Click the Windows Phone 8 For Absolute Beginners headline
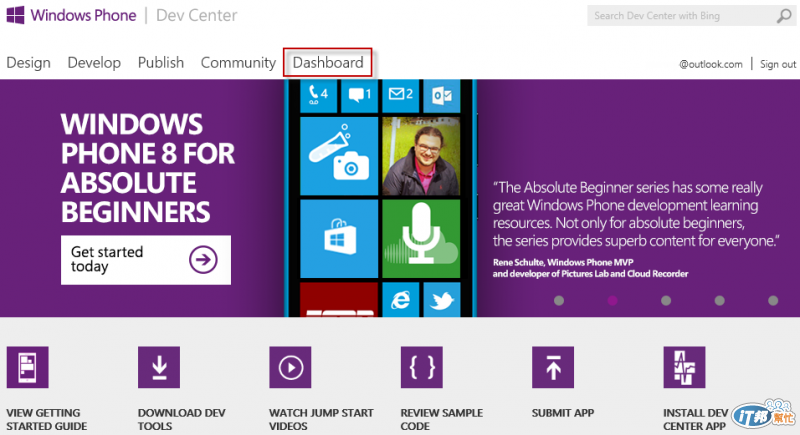This screenshot has height=435, width=800. pyautogui.click(x=147, y=168)
